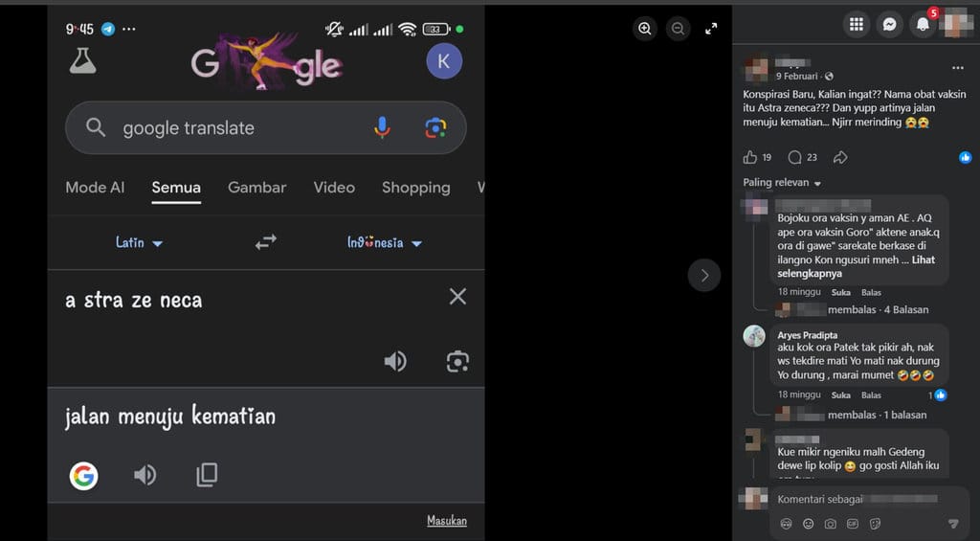Image resolution: width=980 pixels, height=541 pixels.
Task: Select Mode AI search tab
Action: click(95, 188)
